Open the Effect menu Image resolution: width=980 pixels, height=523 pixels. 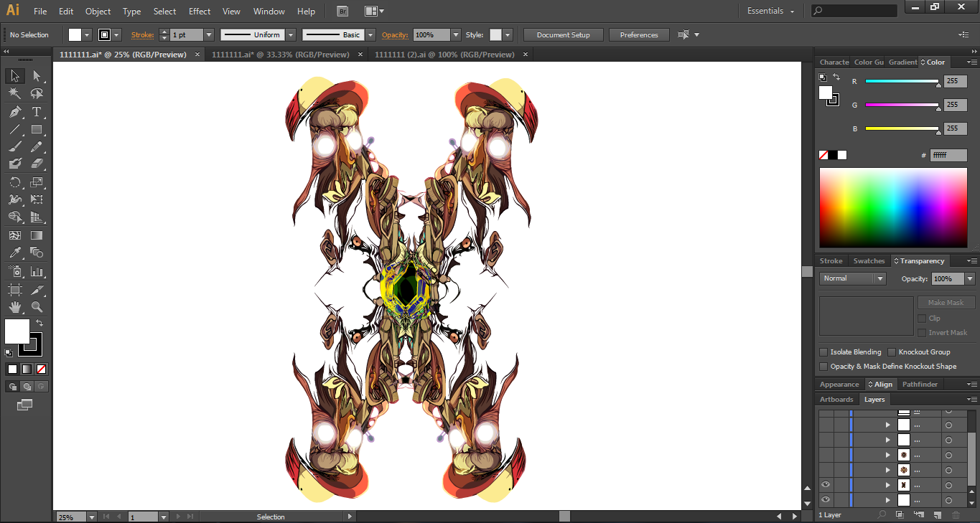200,11
